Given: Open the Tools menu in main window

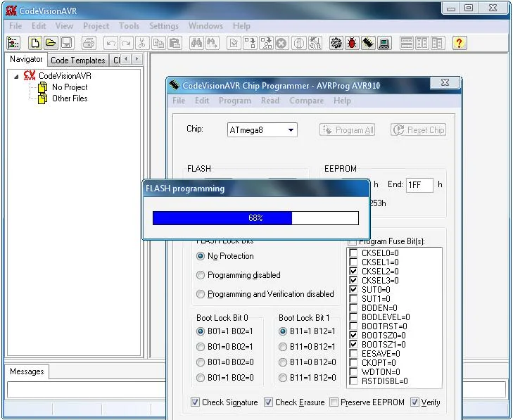Looking at the screenshot, I should coord(129,26).
